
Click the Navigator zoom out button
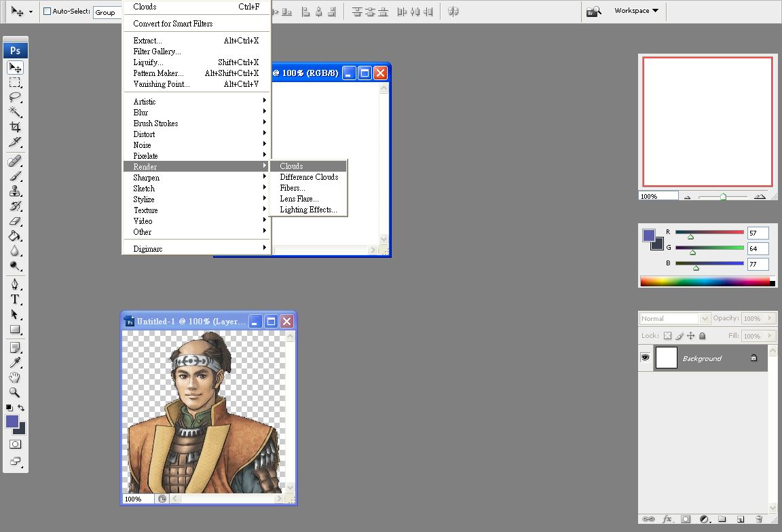pyautogui.click(x=687, y=197)
